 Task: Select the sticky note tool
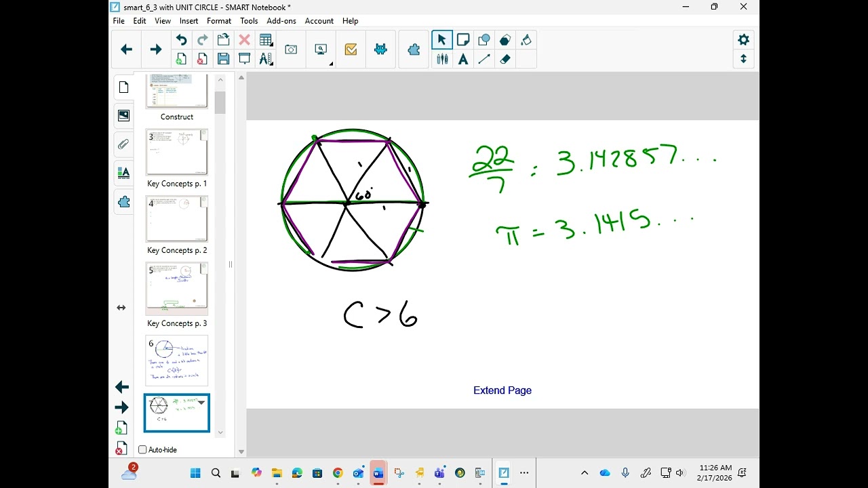pyautogui.click(x=463, y=40)
